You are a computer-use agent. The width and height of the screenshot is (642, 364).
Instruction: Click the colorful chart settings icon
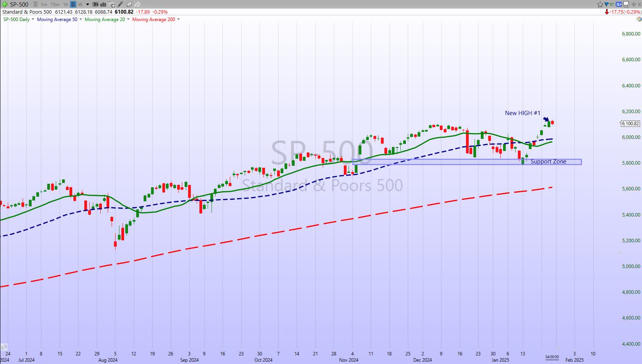tap(638, 19)
